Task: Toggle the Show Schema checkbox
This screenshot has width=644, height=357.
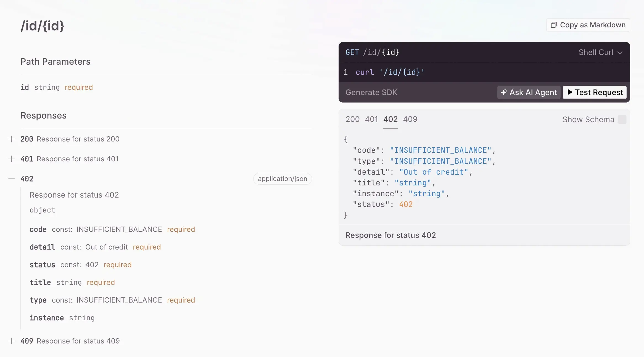Action: [x=622, y=119]
